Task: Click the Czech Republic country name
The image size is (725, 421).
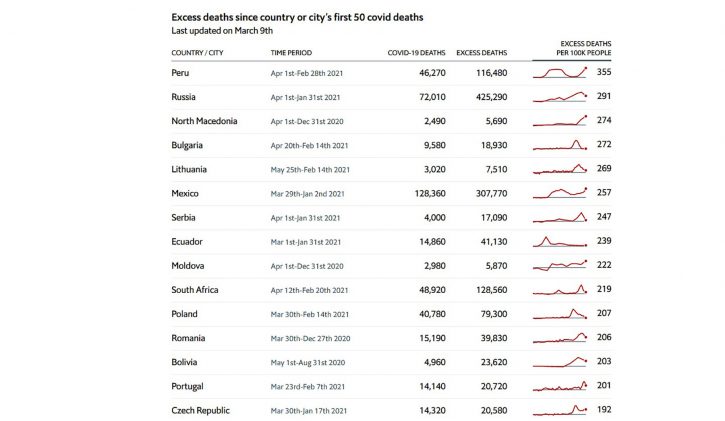Action: (200, 410)
